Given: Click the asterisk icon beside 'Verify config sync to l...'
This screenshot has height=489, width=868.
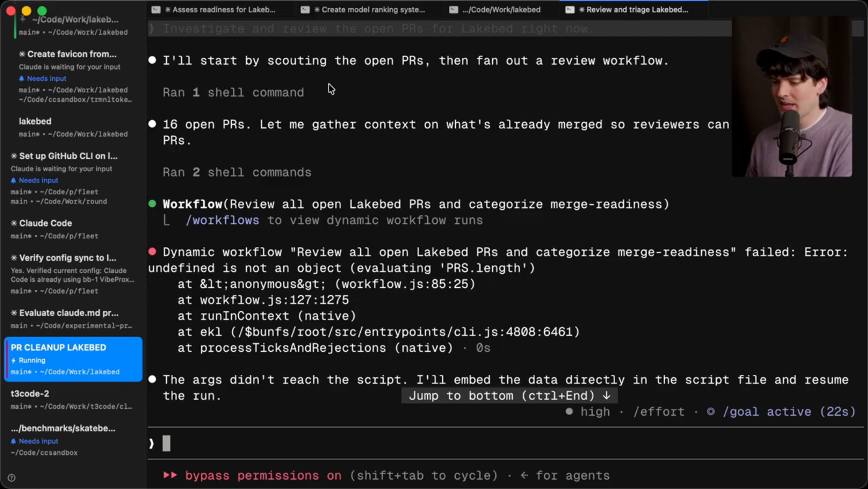Looking at the screenshot, I should coord(14,258).
